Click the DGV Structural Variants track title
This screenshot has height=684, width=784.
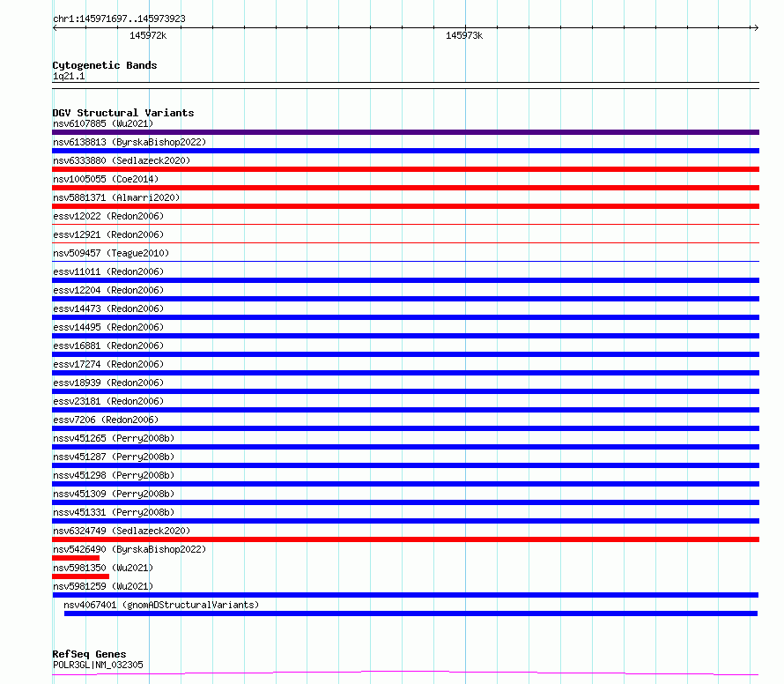click(123, 113)
